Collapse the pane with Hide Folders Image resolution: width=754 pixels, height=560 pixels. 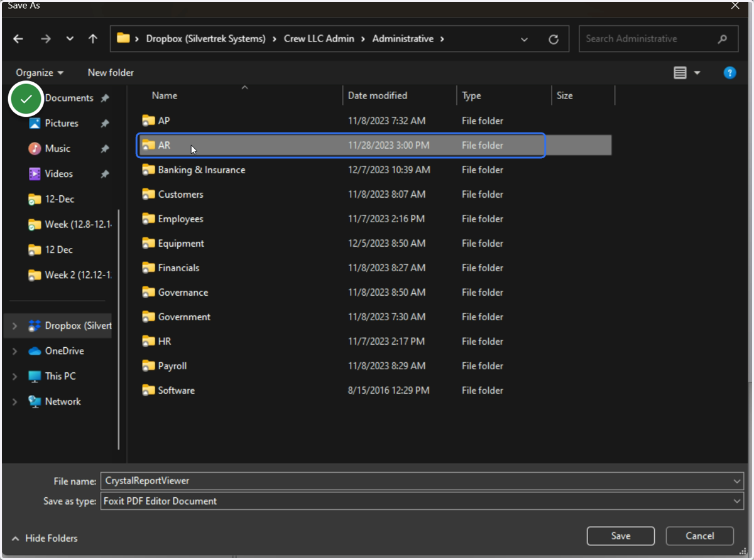[45, 538]
